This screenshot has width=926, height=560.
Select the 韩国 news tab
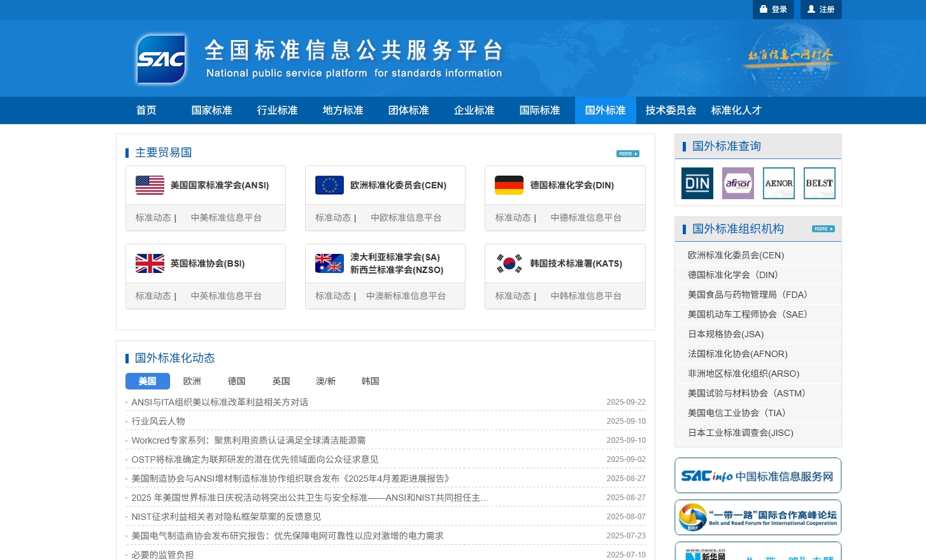tap(370, 381)
